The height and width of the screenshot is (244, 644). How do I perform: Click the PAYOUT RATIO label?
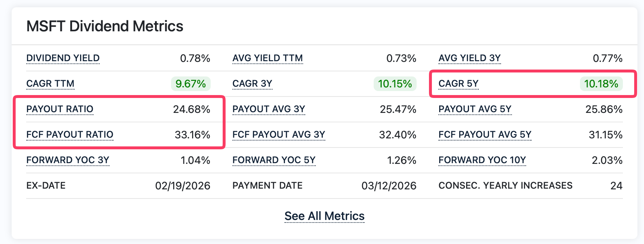60,109
